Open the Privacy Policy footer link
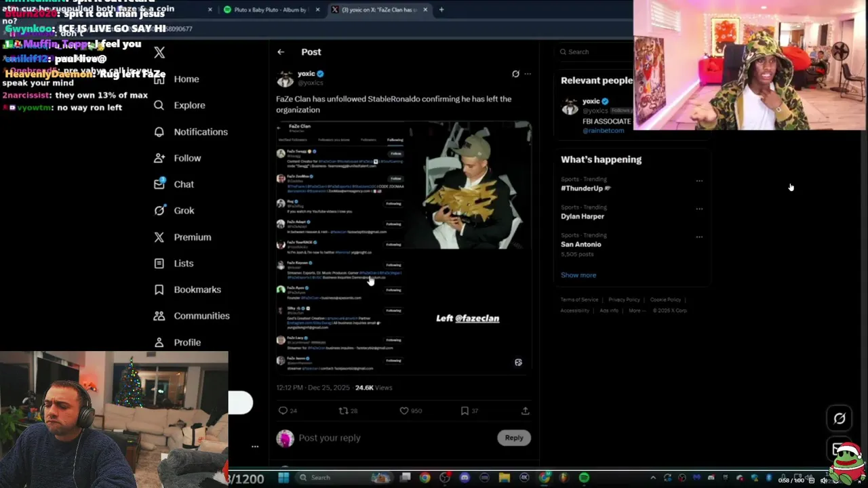 coord(624,300)
